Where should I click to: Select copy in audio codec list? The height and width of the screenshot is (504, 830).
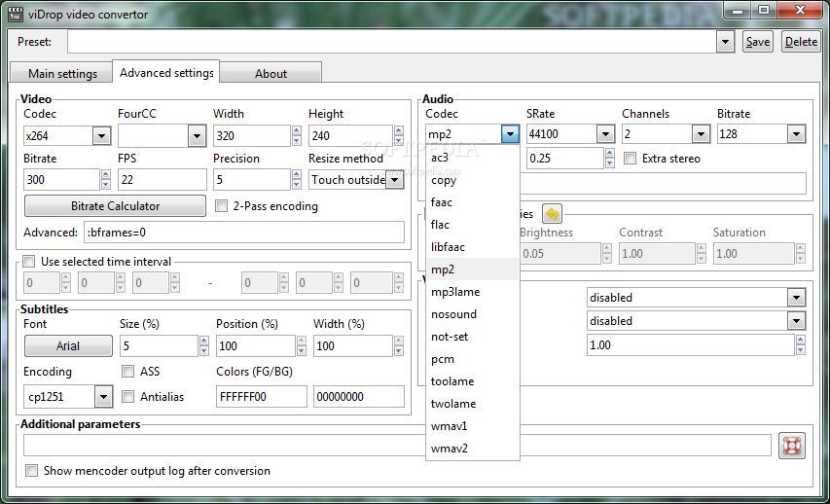click(x=472, y=180)
